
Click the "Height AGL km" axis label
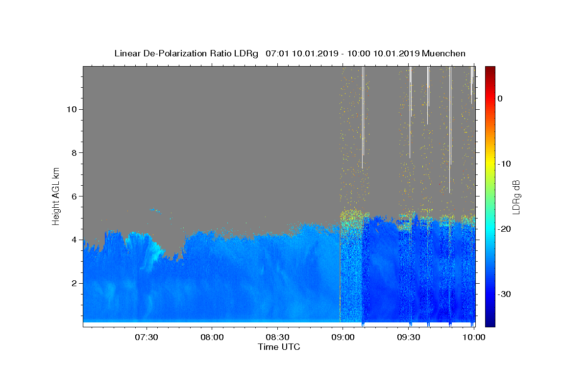[56, 196]
